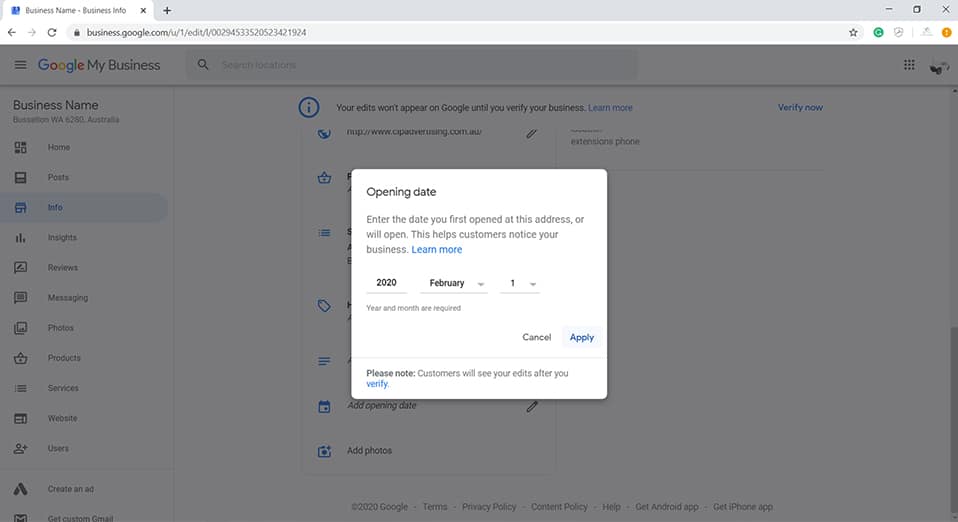Click the Insights bar chart icon

pyautogui.click(x=20, y=238)
